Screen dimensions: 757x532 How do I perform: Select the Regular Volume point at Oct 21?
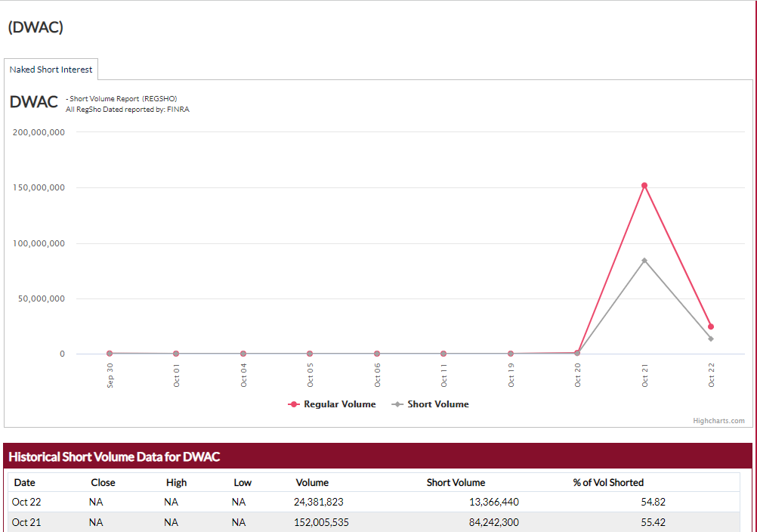pyautogui.click(x=644, y=185)
